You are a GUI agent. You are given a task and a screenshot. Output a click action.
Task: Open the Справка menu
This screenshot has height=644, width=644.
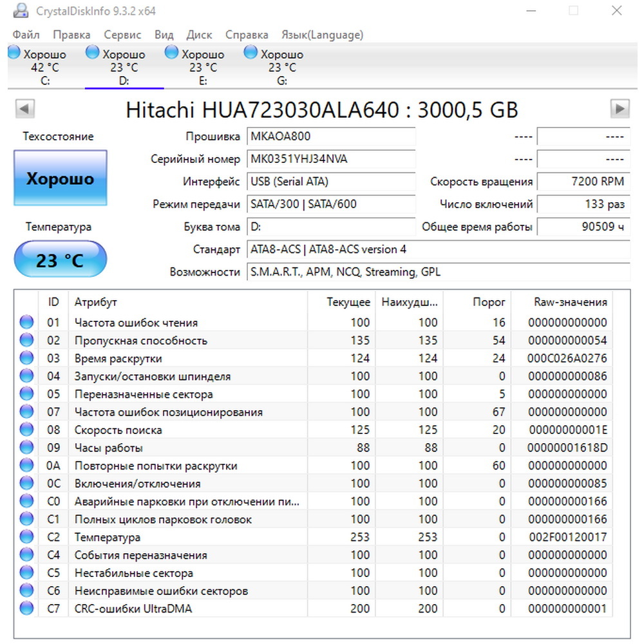coord(247,35)
